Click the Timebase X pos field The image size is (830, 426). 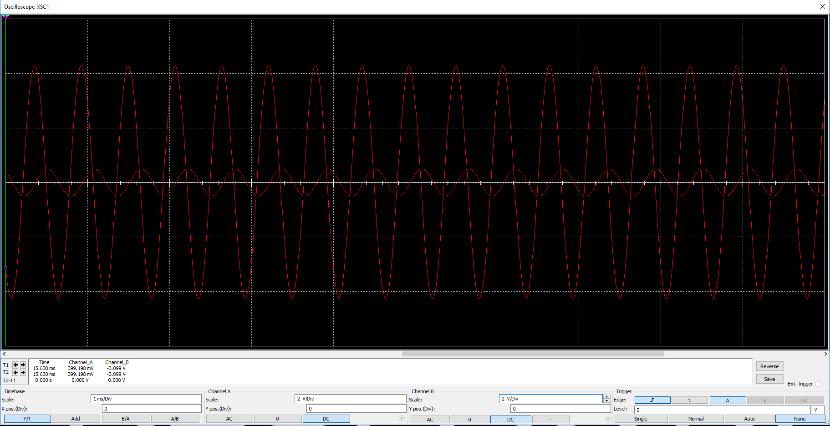coord(151,409)
